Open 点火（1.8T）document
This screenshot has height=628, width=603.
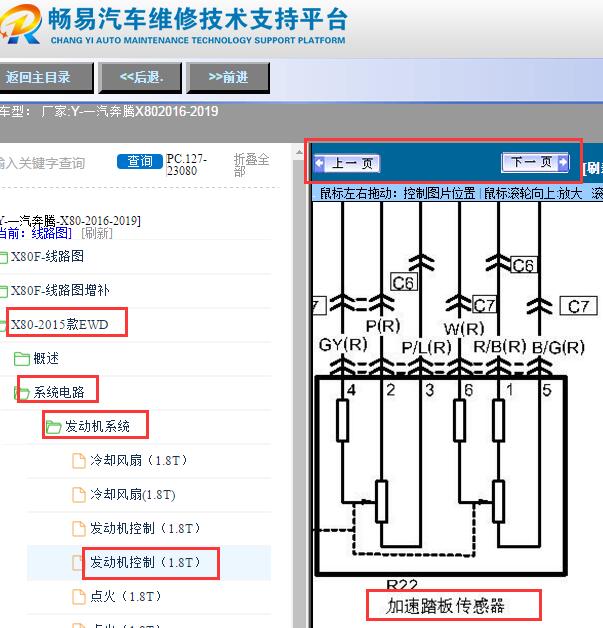126,596
